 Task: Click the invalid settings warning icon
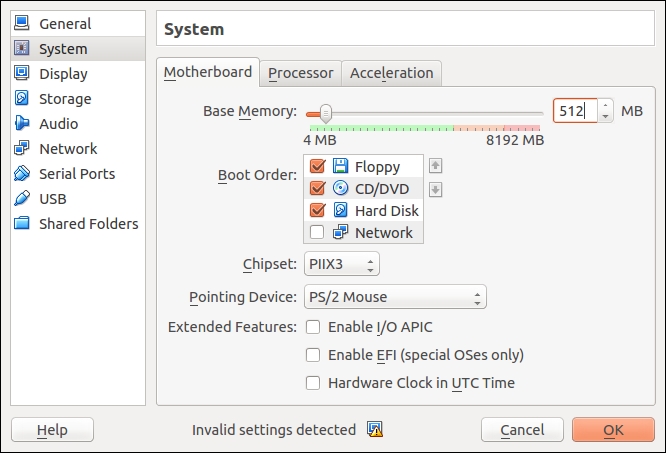(375, 430)
